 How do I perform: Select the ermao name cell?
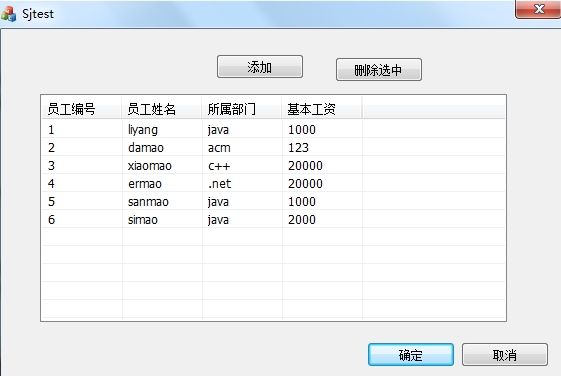coord(162,183)
